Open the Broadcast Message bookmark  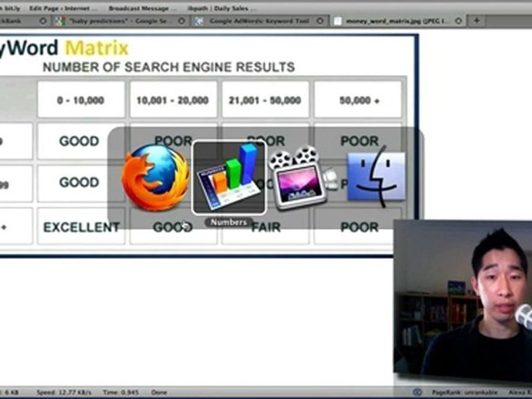tap(143, 8)
